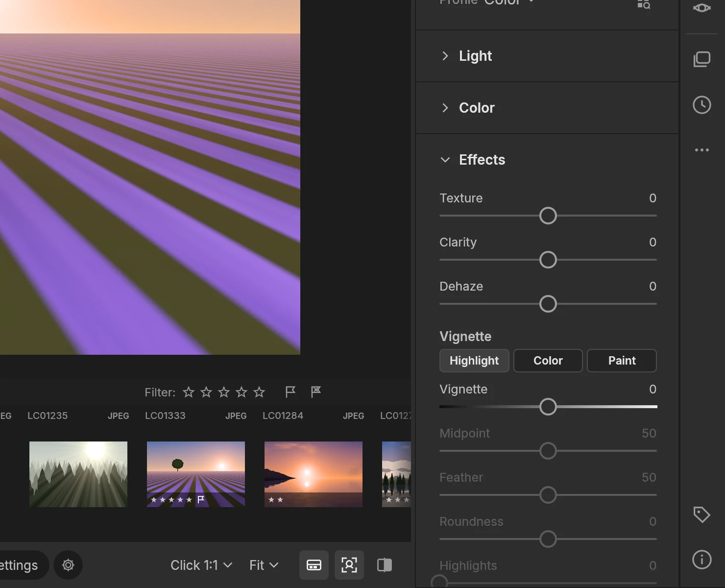Toggle the filmstrip view button
The image size is (725, 588).
pos(314,565)
